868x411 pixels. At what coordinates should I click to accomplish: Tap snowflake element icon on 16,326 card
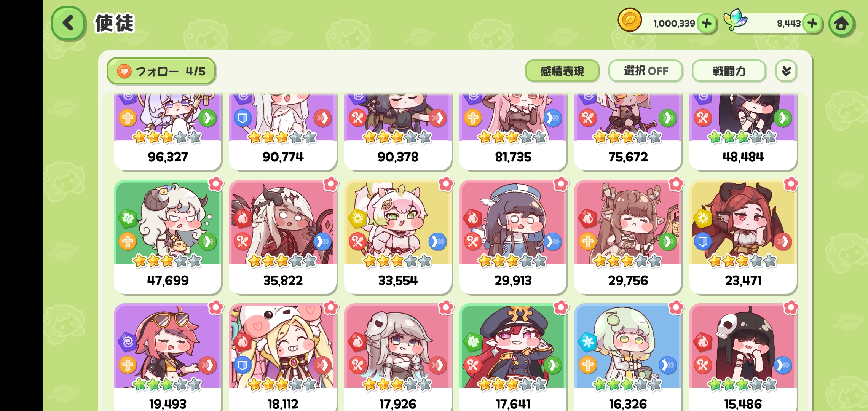point(587,341)
